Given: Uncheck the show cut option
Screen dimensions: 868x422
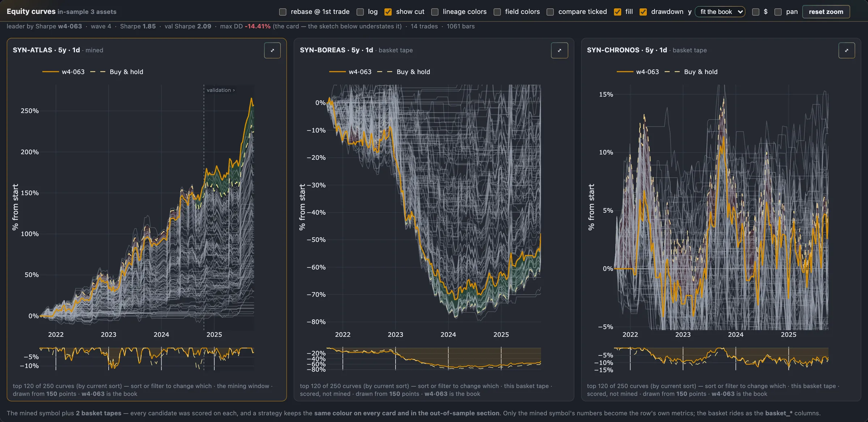Looking at the screenshot, I should 388,12.
